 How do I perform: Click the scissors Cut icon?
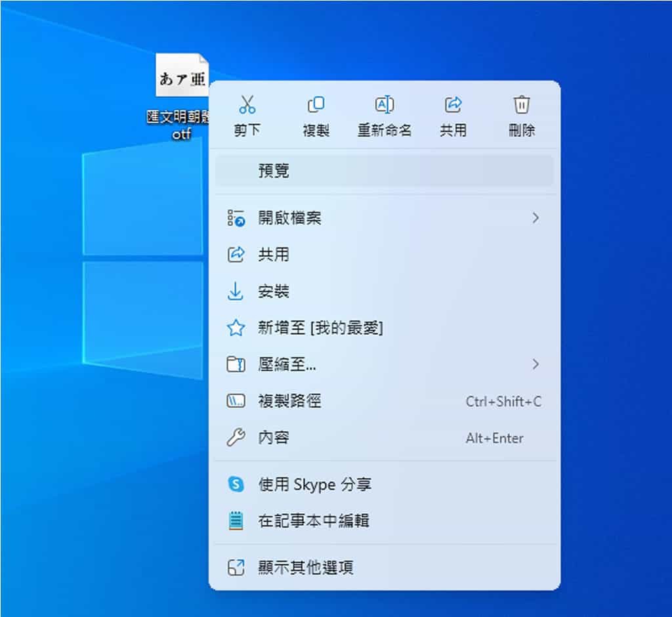click(247, 104)
